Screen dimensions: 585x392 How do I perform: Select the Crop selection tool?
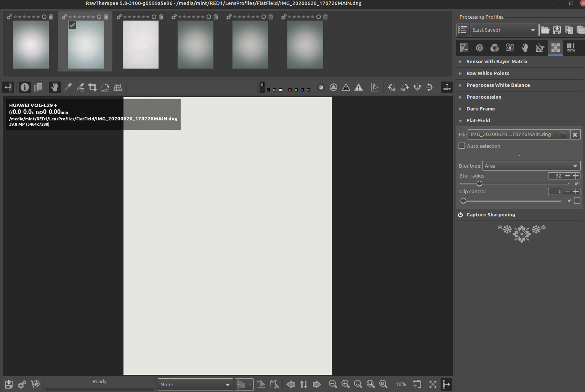coord(93,87)
